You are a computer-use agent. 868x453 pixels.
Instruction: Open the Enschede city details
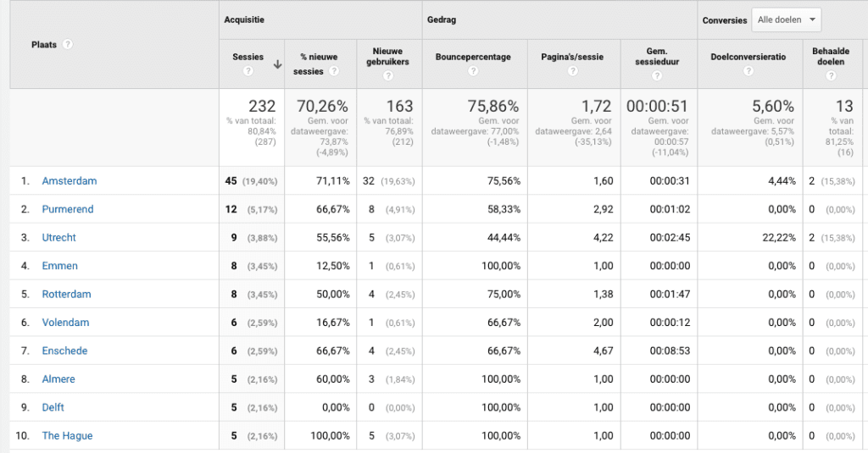click(x=64, y=351)
